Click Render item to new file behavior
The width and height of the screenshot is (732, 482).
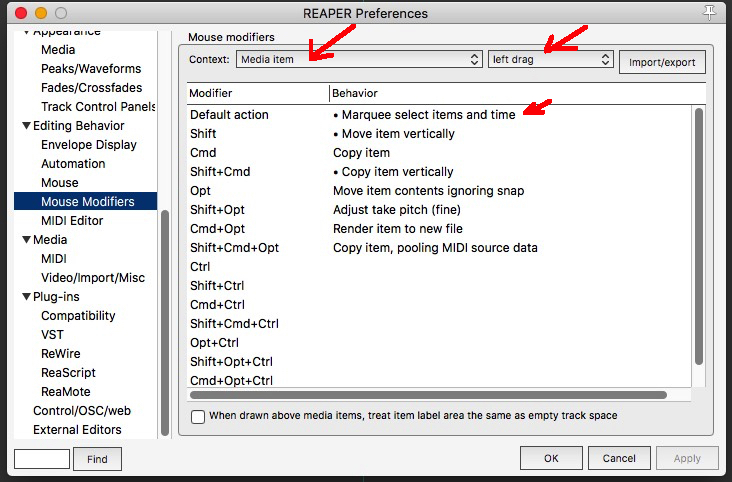click(x=398, y=228)
